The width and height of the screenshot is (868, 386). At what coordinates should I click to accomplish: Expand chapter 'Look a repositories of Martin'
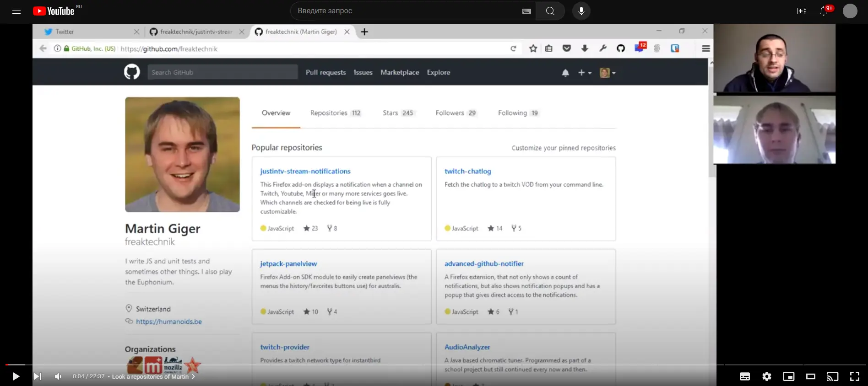(x=153, y=376)
